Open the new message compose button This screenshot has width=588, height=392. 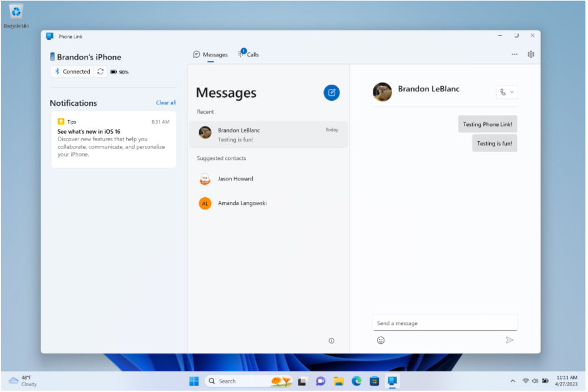(332, 93)
